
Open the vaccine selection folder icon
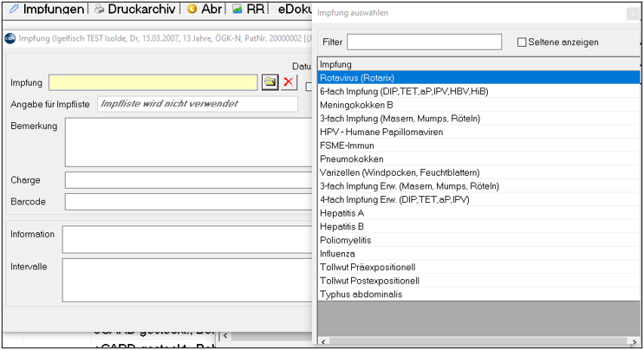270,82
